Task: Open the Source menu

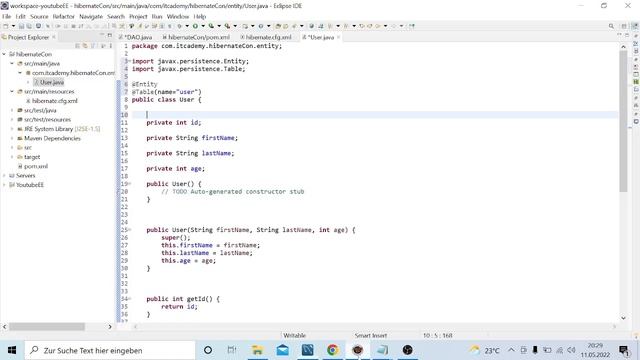Action: (39, 16)
